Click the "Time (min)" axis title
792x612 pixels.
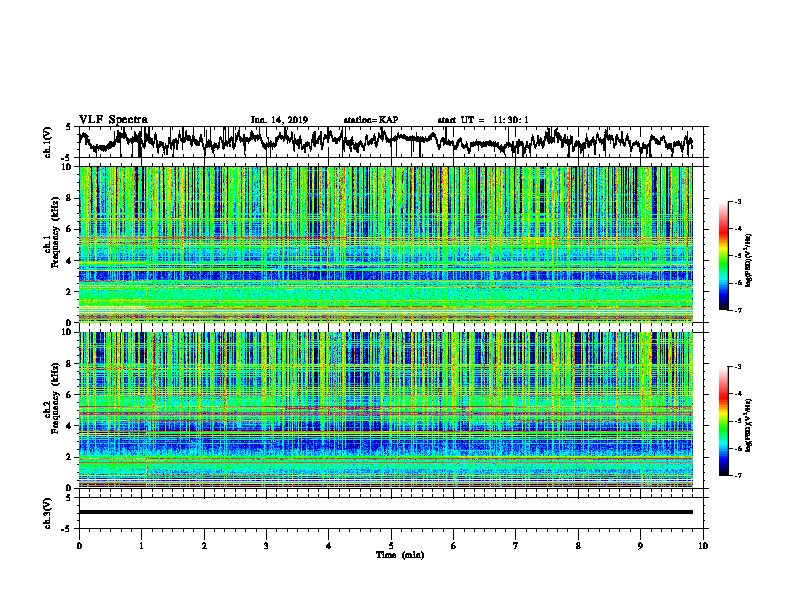[400, 555]
